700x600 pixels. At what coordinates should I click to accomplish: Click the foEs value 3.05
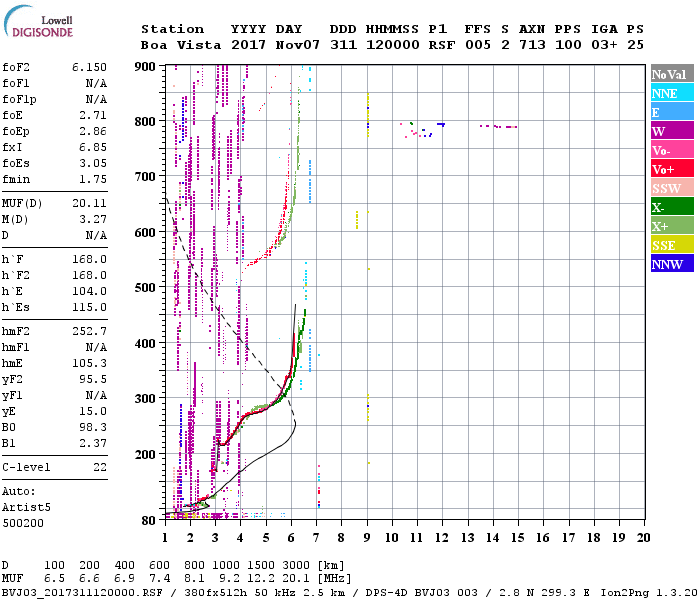pos(93,163)
